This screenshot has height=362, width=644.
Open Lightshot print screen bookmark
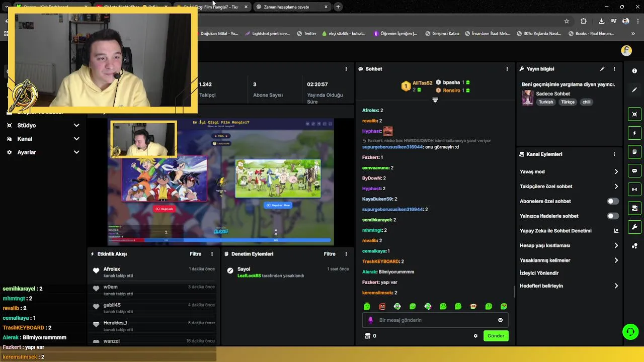coord(267,34)
